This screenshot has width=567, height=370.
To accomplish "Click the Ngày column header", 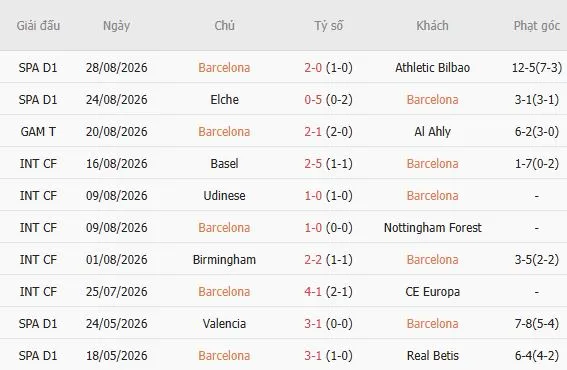I will point(116,26).
